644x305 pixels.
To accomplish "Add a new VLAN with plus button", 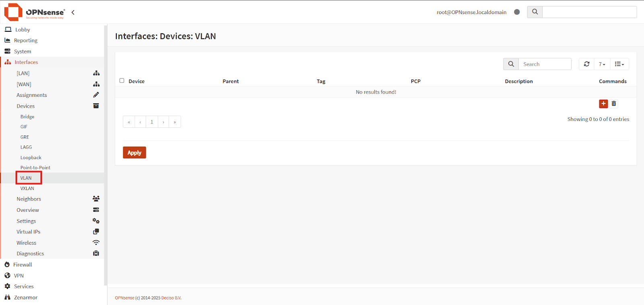I will click(603, 104).
